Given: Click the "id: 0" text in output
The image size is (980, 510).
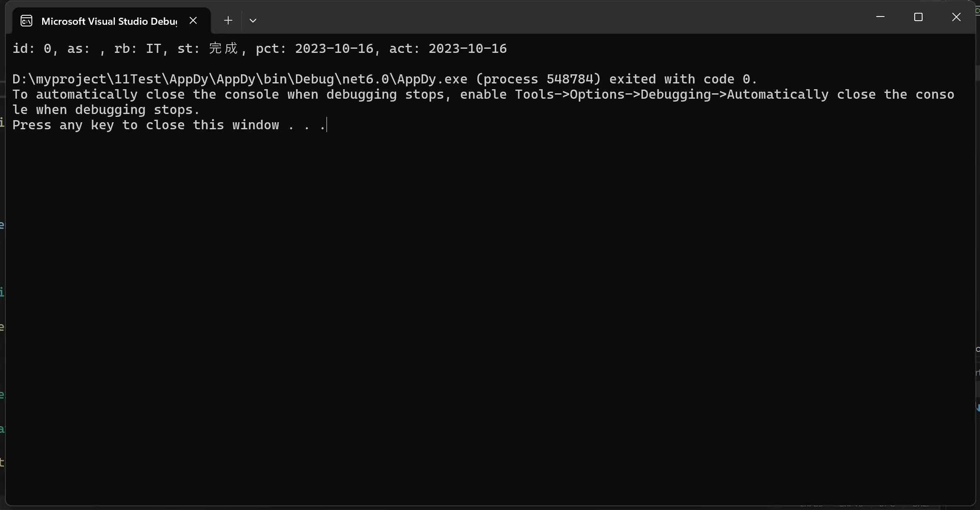Looking at the screenshot, I should point(32,49).
